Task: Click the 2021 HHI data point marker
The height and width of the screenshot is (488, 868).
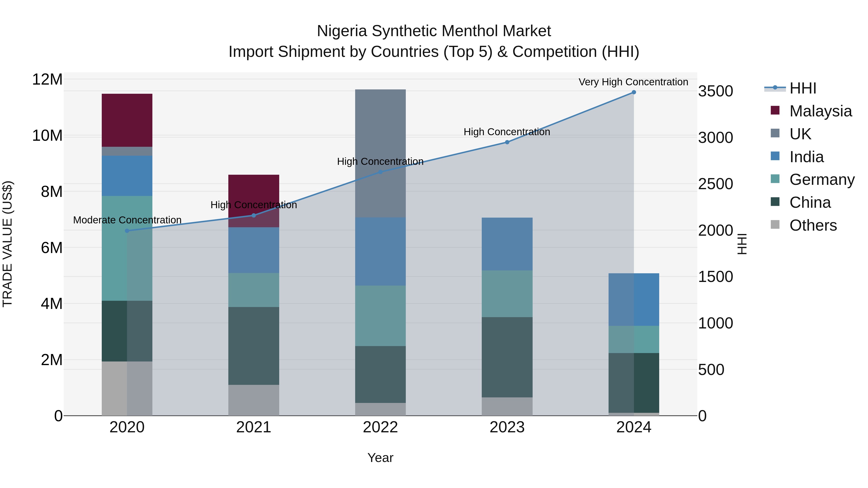Action: [x=254, y=215]
